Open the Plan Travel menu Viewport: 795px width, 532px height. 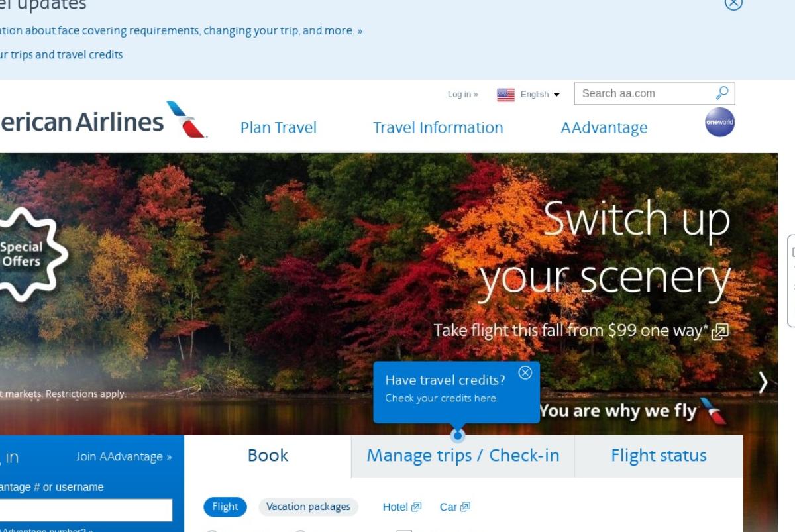(x=278, y=127)
